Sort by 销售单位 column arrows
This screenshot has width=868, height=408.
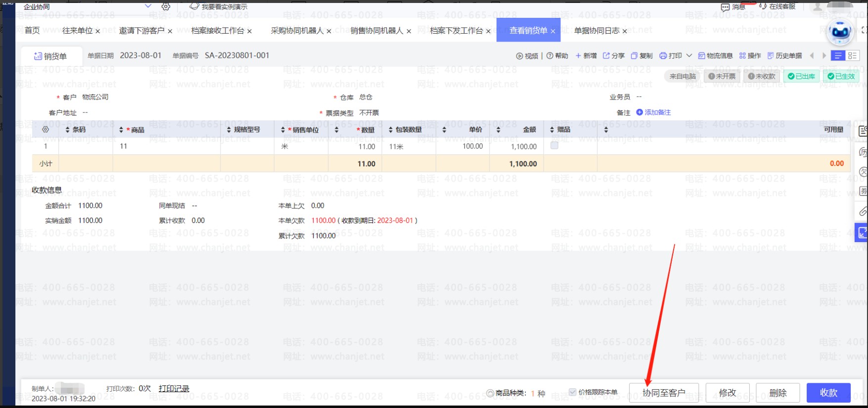point(283,130)
